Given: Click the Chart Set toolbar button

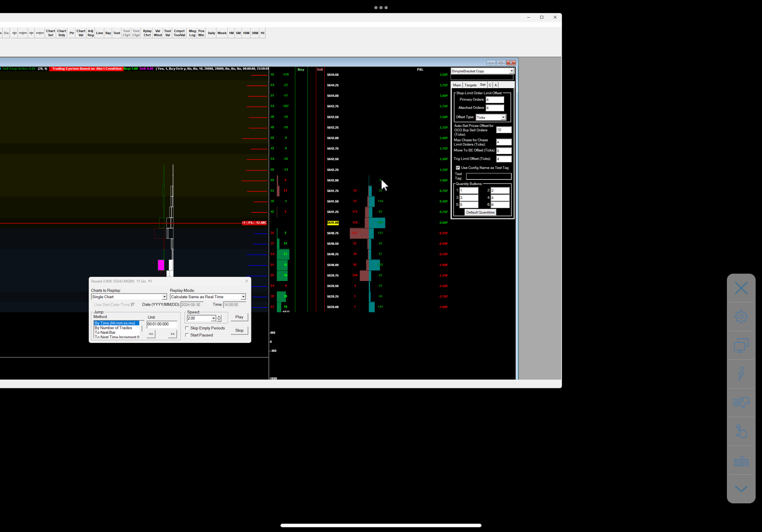Looking at the screenshot, I should pos(50,33).
